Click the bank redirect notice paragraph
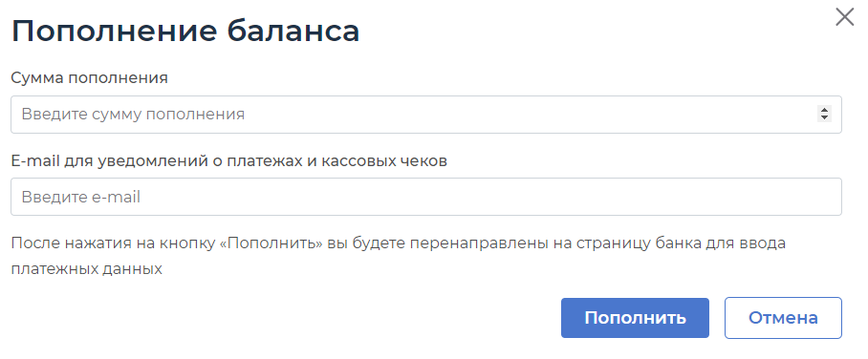The image size is (868, 359). point(399,256)
